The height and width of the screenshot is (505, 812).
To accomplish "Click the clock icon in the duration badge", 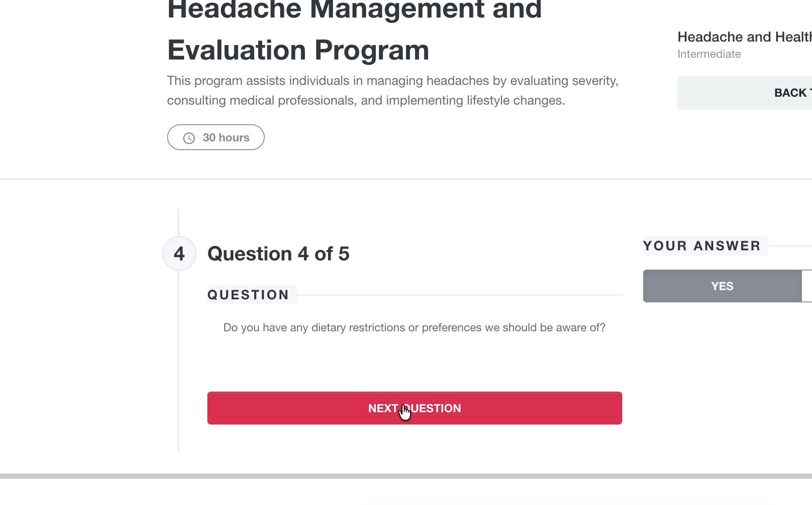I will [x=188, y=137].
